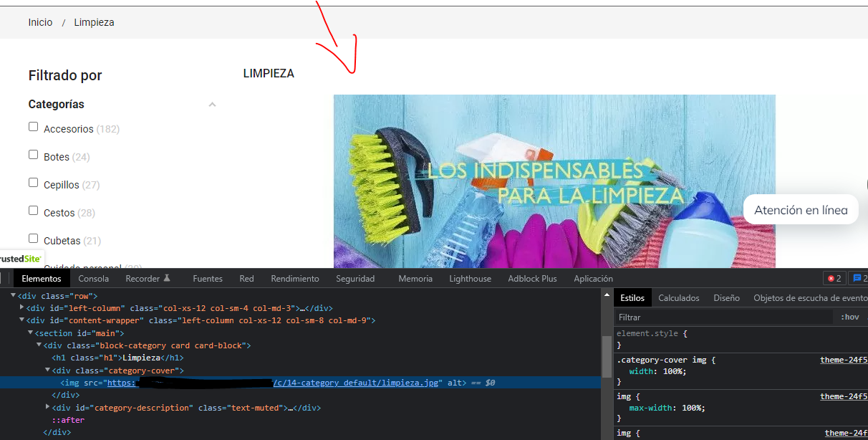Select the ::after pseudo-element node

pyautogui.click(x=67, y=420)
